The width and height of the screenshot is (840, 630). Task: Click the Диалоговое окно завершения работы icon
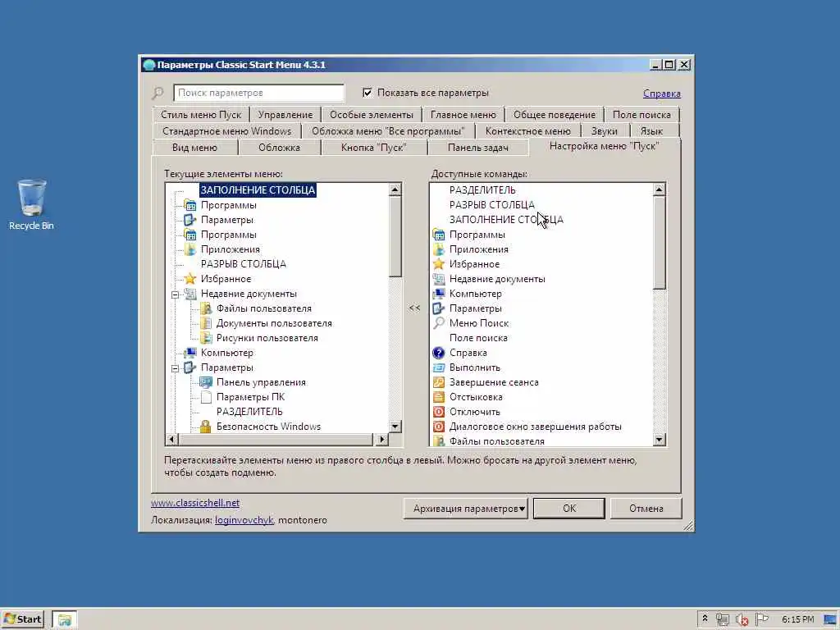coord(439,427)
